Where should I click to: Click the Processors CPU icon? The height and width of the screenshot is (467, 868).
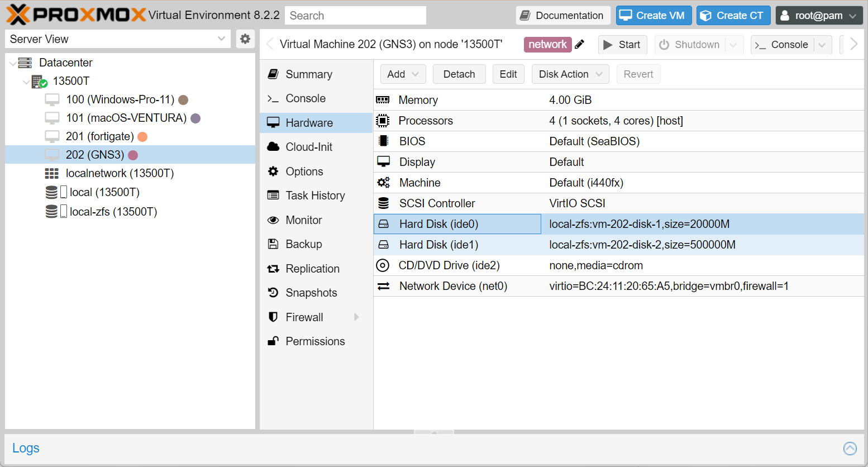click(383, 121)
